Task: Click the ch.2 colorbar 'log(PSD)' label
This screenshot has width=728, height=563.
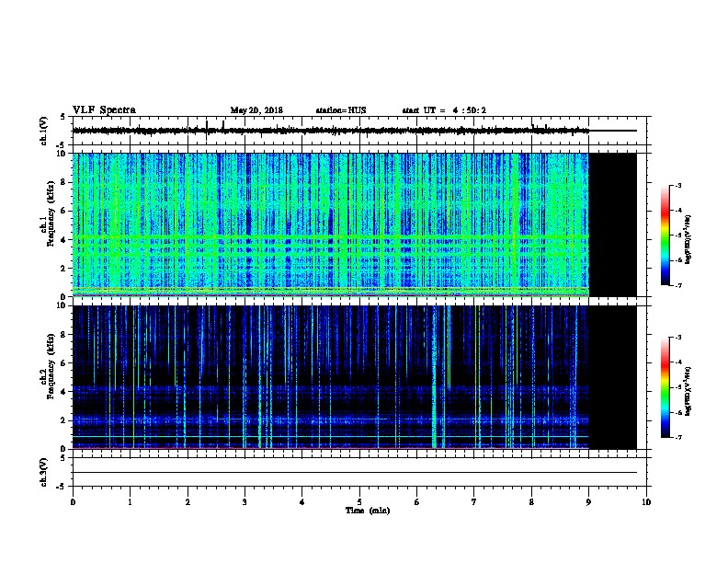Action: 688,391
